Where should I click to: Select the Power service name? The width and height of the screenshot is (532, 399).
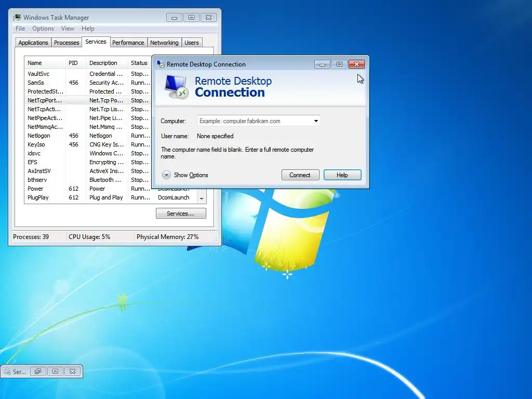click(x=35, y=188)
